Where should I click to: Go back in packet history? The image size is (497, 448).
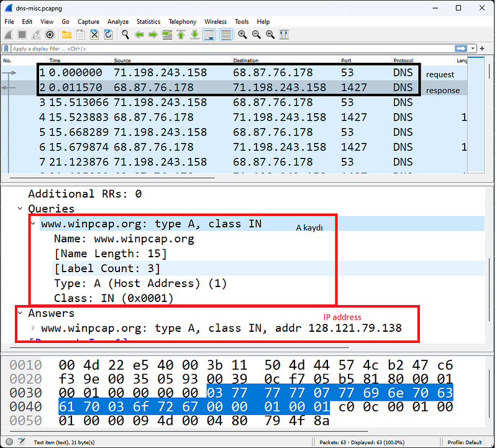139,35
